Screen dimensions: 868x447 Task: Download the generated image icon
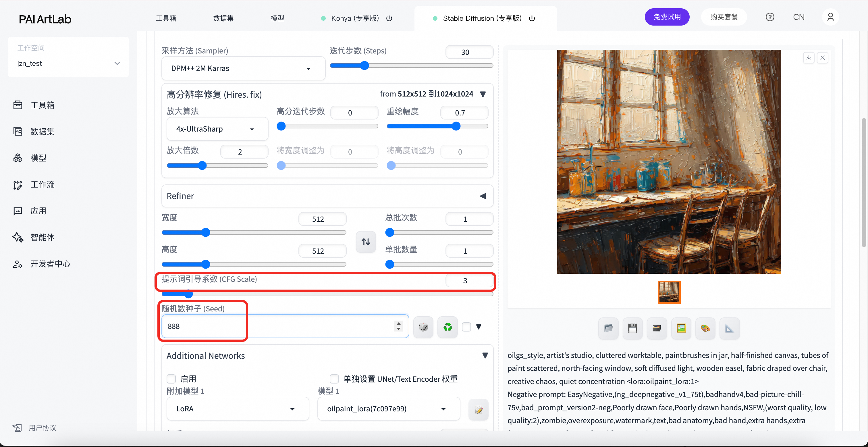(x=809, y=58)
